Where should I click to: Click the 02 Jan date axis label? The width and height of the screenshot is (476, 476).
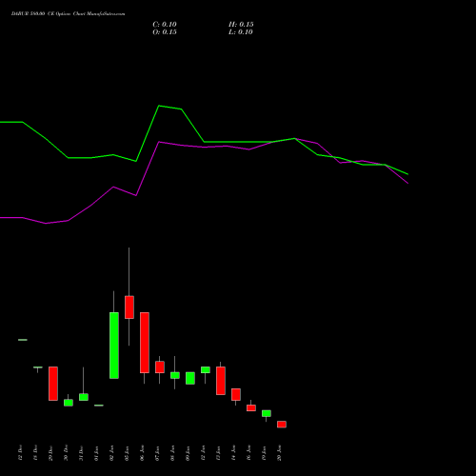[x=111, y=453]
